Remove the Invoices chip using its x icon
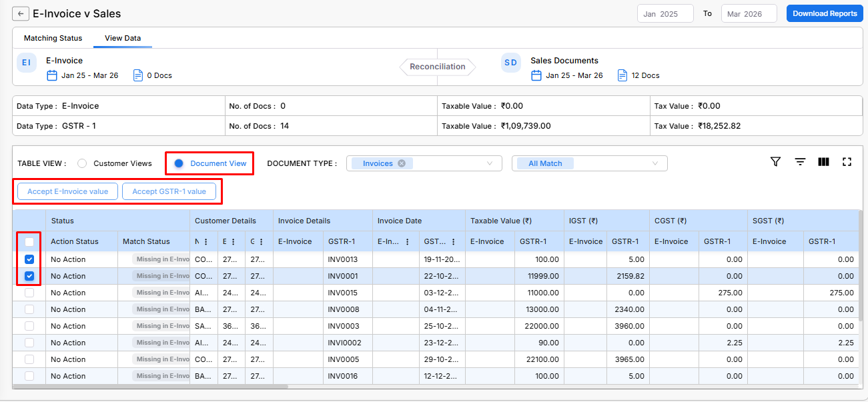Viewport: 868px width, 402px height. point(402,163)
